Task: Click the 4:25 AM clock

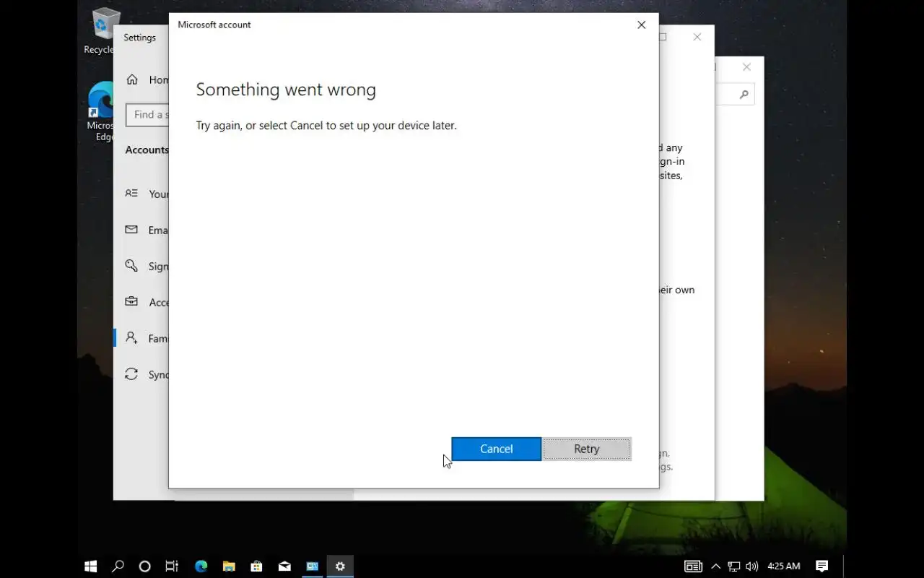Action: tap(783, 566)
